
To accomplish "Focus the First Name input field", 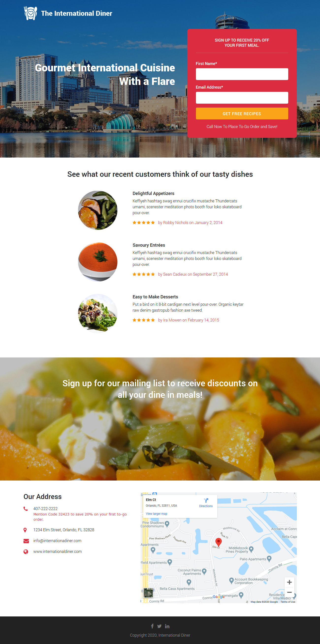I will pos(242,74).
